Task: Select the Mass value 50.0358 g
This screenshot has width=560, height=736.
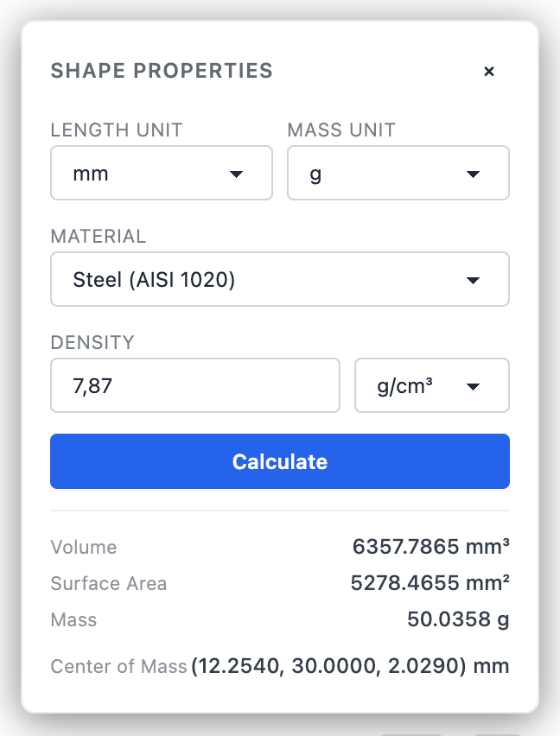Action: pos(458,619)
